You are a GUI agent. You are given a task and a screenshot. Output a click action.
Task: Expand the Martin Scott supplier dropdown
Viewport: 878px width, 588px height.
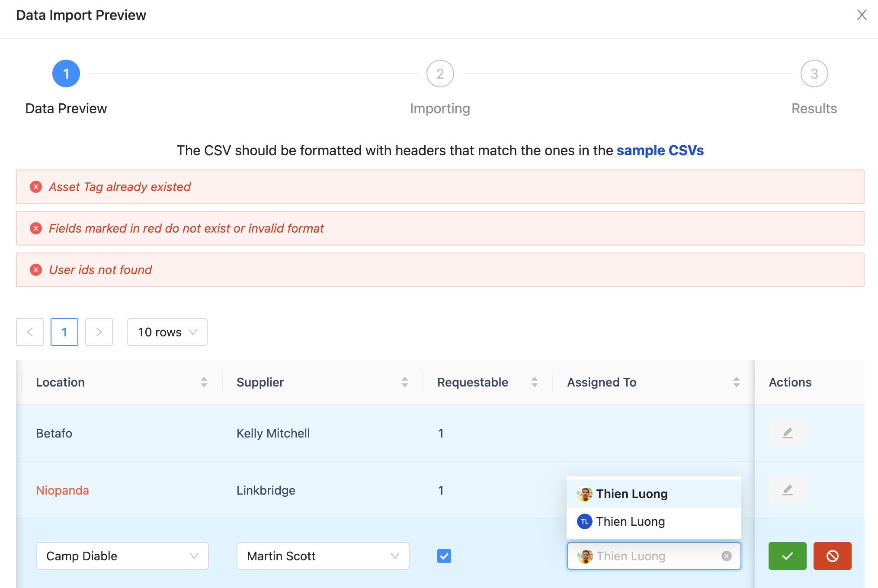pos(323,556)
